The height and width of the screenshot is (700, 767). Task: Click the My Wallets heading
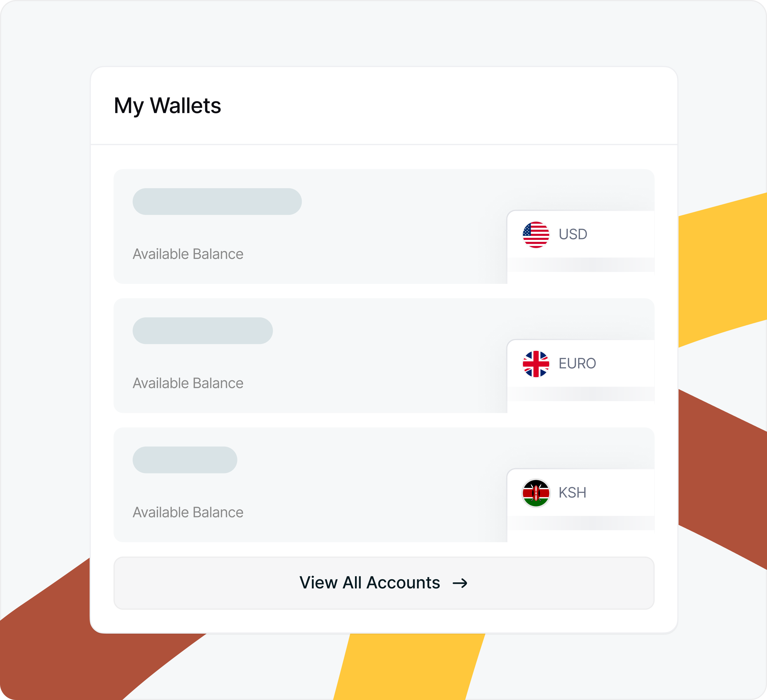point(167,105)
